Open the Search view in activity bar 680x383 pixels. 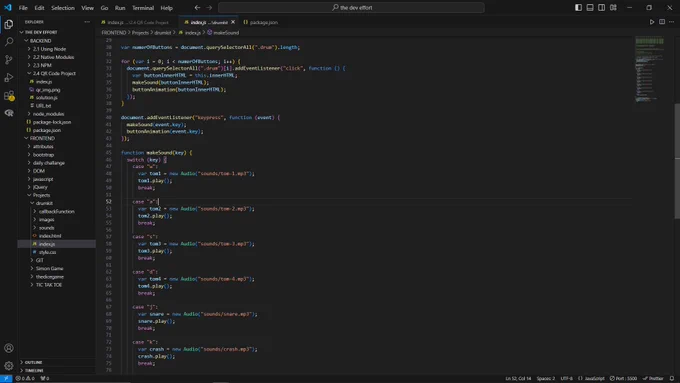tap(9, 42)
